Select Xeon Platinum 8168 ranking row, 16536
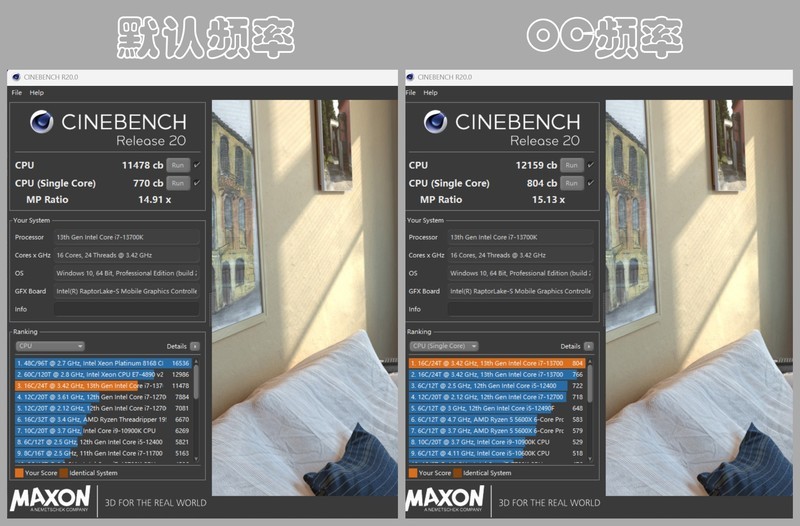Screen dimensions: 800x526 (103, 363)
